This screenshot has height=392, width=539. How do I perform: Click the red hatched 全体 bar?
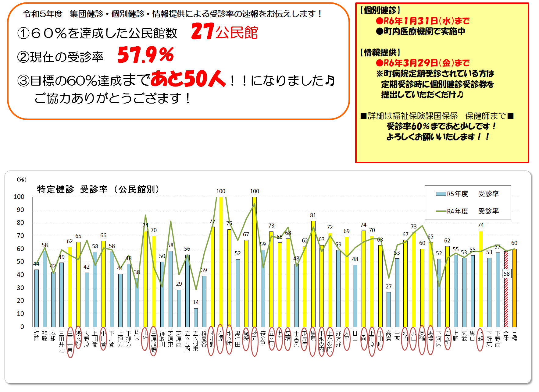point(506,289)
